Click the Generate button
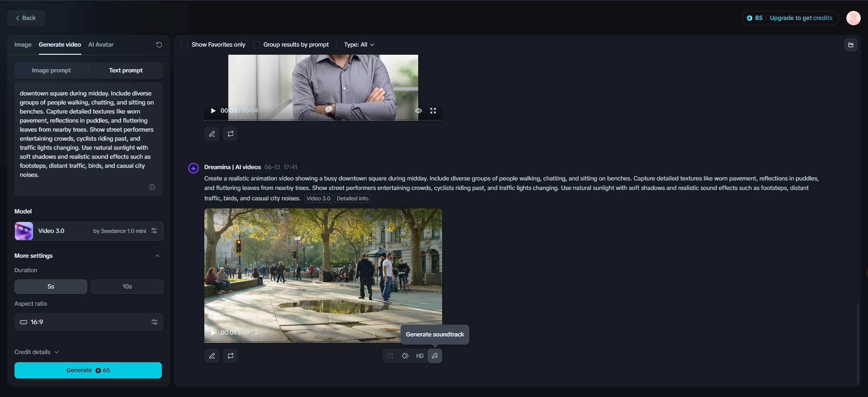The width and height of the screenshot is (868, 397). 88,370
